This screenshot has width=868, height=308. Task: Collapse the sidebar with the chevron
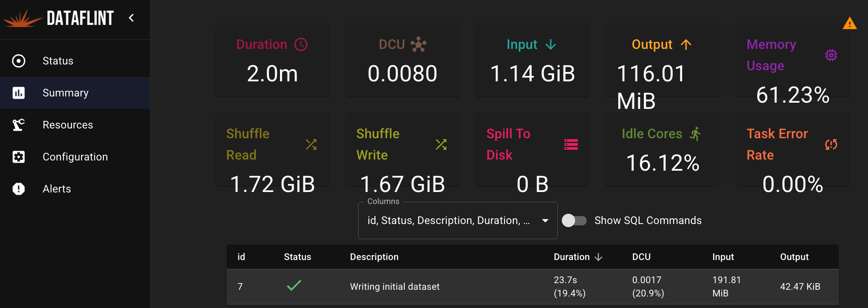click(x=131, y=18)
